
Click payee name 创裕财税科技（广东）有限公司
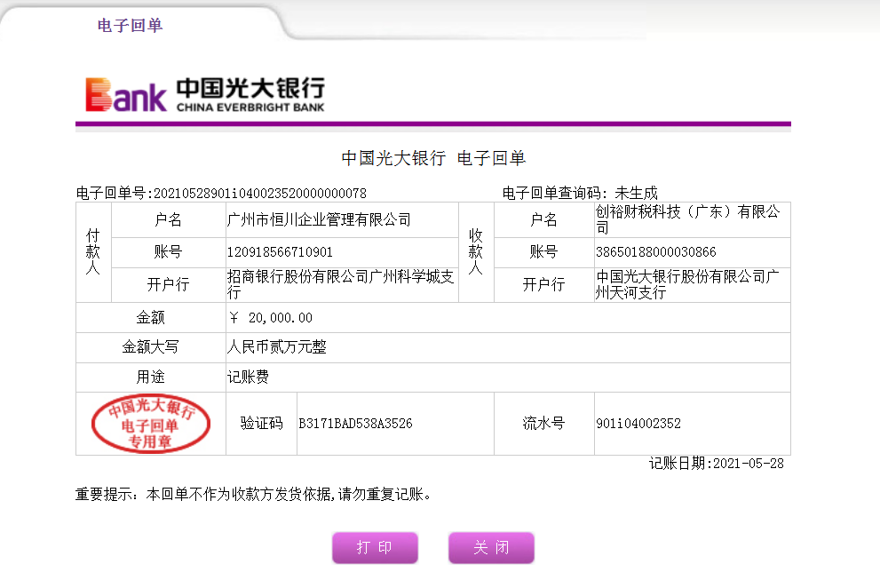coord(687,219)
